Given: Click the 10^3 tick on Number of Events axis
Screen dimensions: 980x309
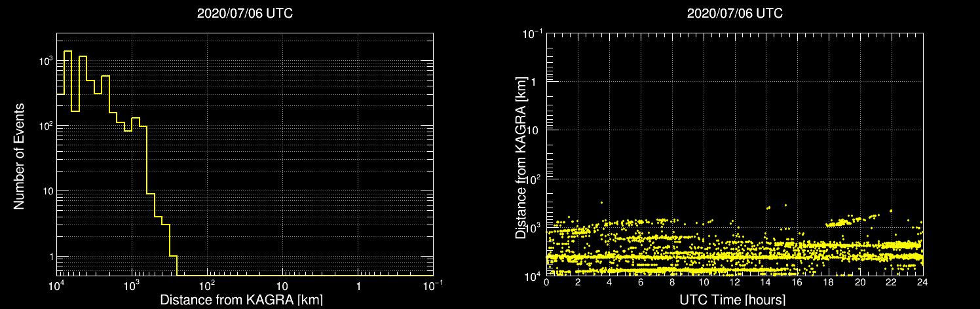Looking at the screenshot, I should (x=45, y=60).
